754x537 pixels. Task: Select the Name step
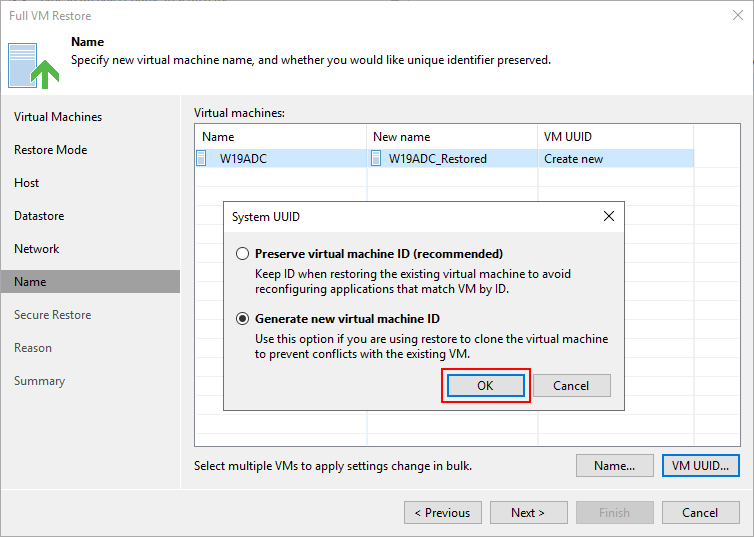(x=90, y=281)
